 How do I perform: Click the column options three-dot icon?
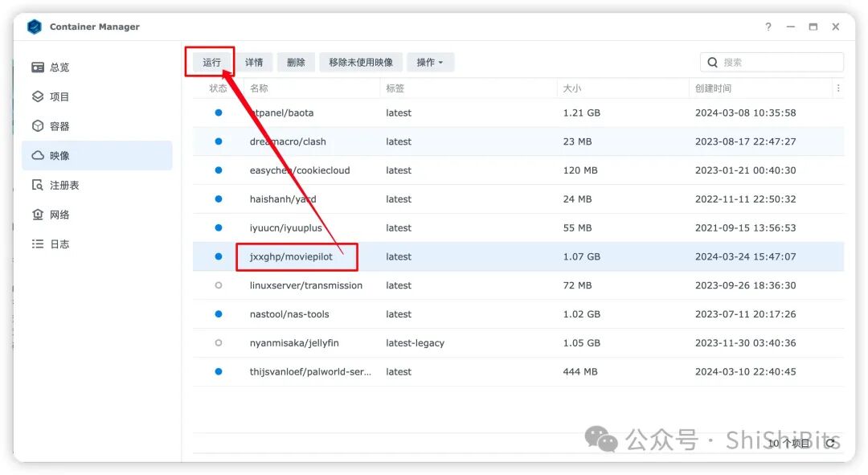pyautogui.click(x=838, y=88)
